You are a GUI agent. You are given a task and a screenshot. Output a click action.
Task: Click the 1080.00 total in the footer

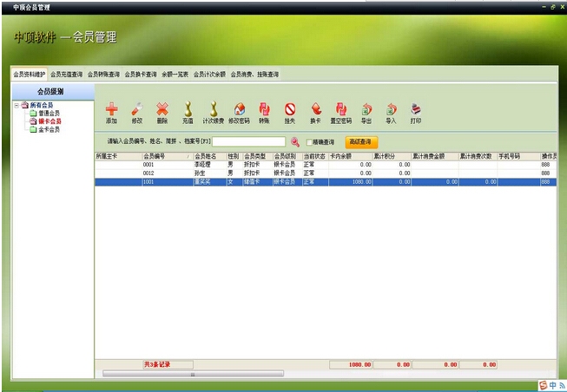tap(351, 365)
